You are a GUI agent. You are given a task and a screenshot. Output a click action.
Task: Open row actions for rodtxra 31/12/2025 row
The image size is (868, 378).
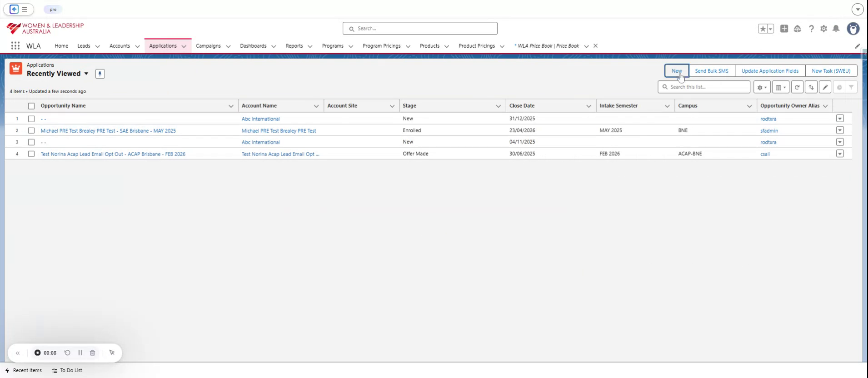840,119
